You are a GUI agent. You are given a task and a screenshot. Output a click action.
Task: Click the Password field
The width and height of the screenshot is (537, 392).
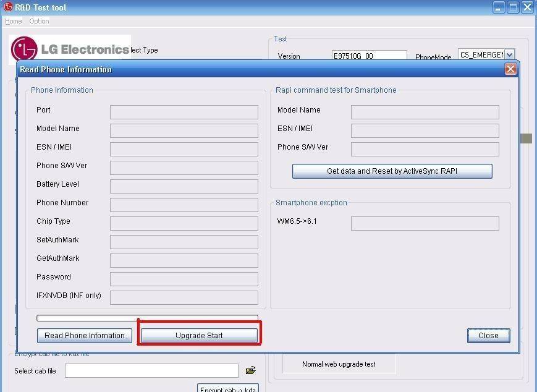[x=184, y=279]
